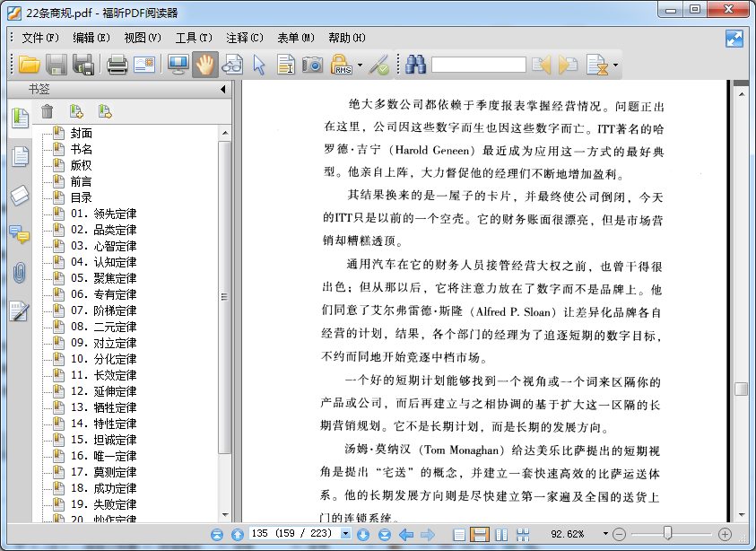Delete bookmark with trash icon

(x=47, y=111)
